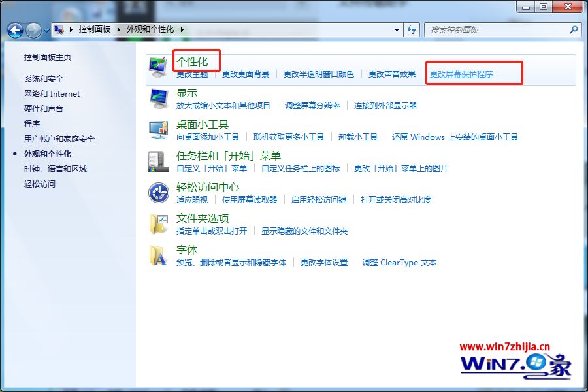588x392 pixels.
Task: Click the 更改字体设置 link
Action: 324,262
